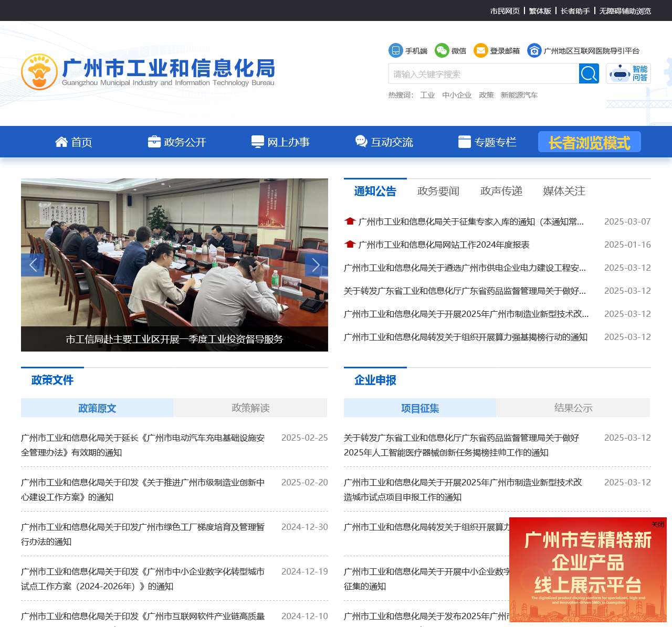Switch to the 媒体关注 tab
Viewport: 672px width, 627px height.
(x=564, y=191)
